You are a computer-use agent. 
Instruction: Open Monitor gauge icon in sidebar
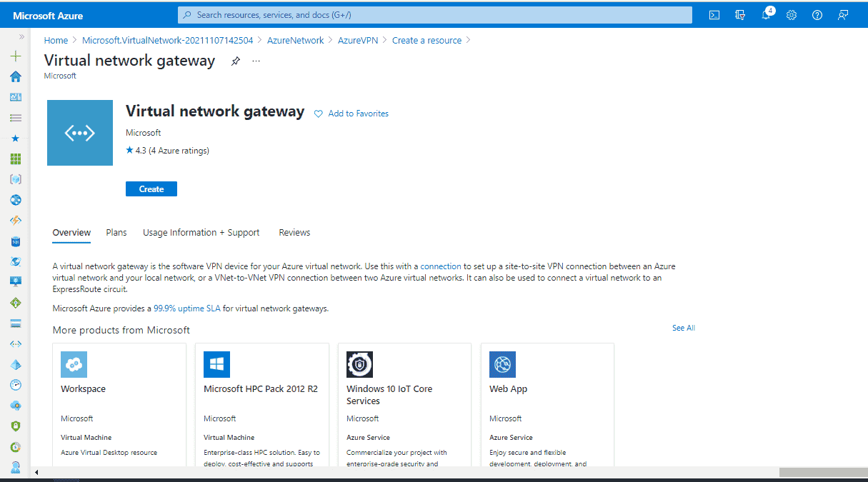point(16,385)
